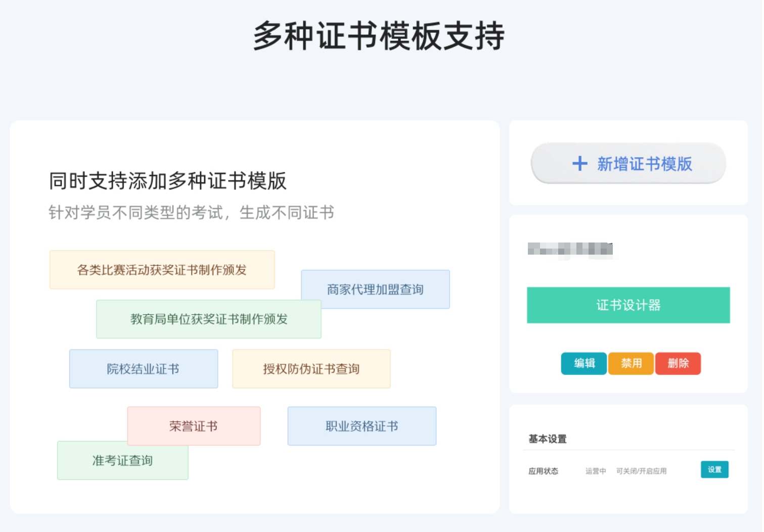
Task: Click the 运营中 status text
Action: [x=596, y=471]
